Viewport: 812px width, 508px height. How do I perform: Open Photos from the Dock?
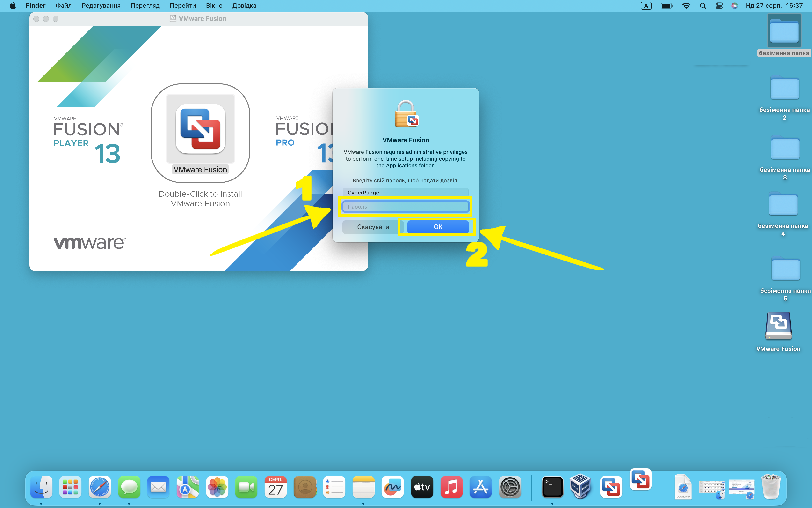point(217,487)
